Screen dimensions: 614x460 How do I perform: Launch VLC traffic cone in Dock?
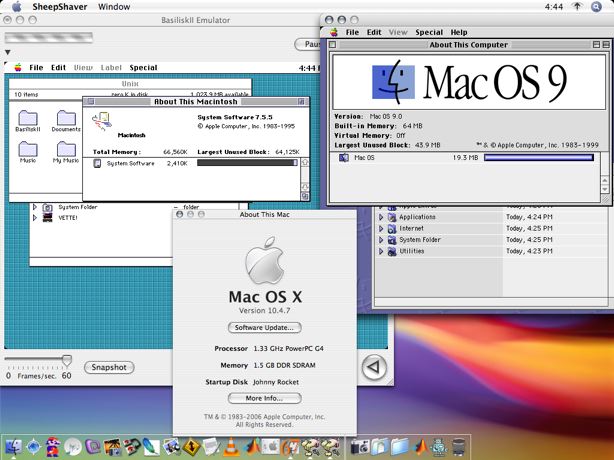point(231,447)
